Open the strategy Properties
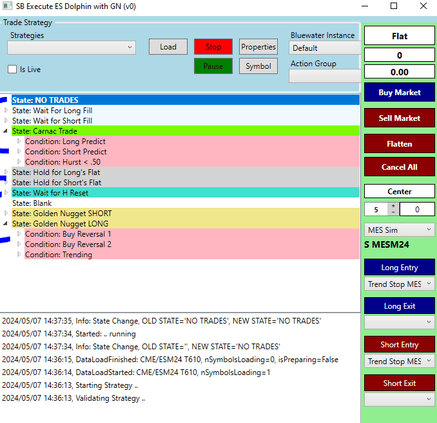This screenshot has height=423, width=437. [x=258, y=47]
